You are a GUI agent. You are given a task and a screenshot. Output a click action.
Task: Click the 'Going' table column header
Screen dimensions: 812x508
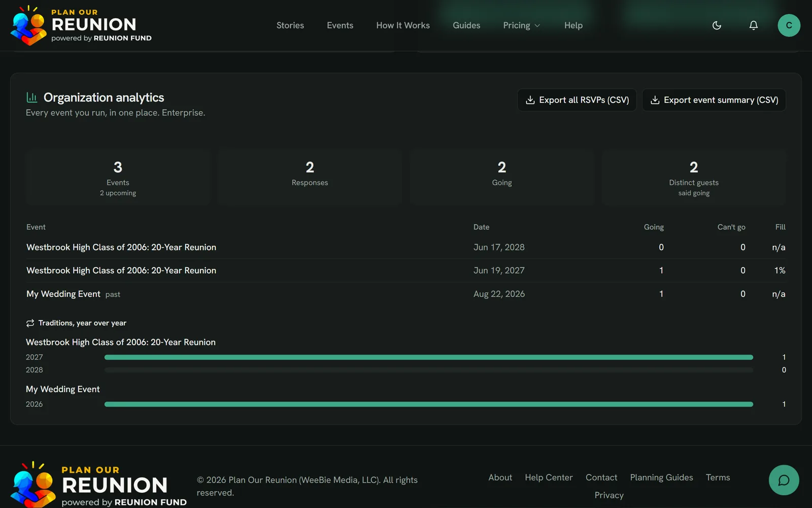654,227
